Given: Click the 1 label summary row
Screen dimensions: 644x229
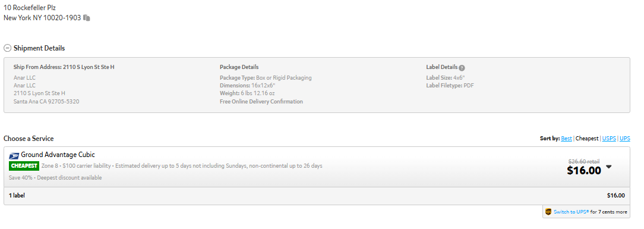Looking at the screenshot, I should point(317,196).
